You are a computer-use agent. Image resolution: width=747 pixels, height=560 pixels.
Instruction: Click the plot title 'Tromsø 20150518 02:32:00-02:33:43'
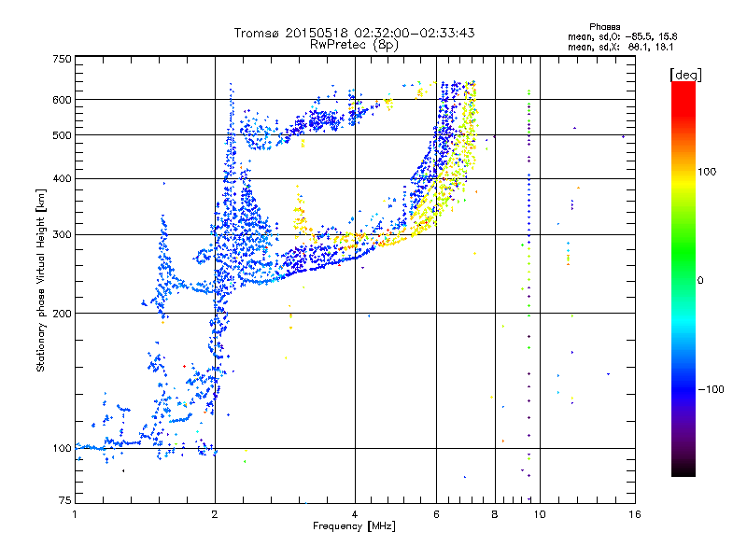pyautogui.click(x=354, y=33)
